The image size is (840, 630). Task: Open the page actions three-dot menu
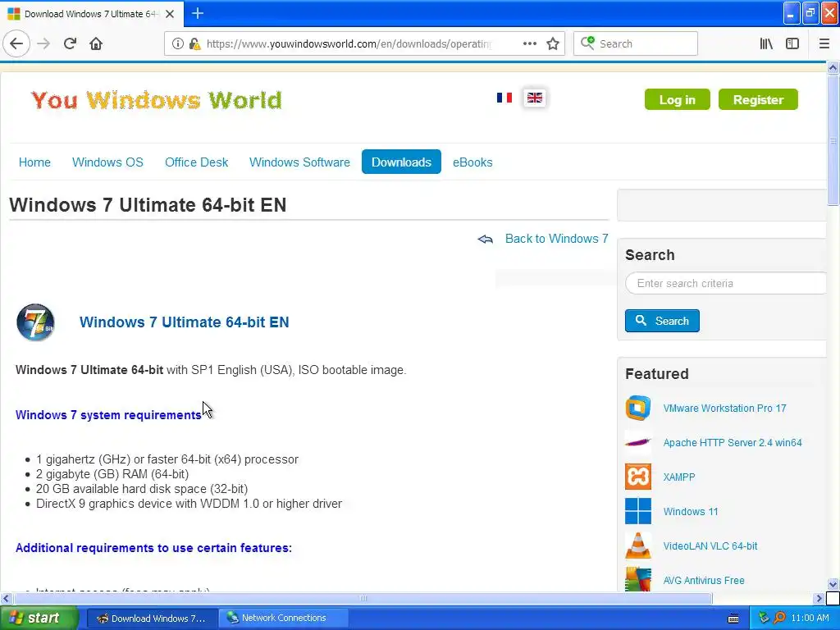tap(529, 43)
